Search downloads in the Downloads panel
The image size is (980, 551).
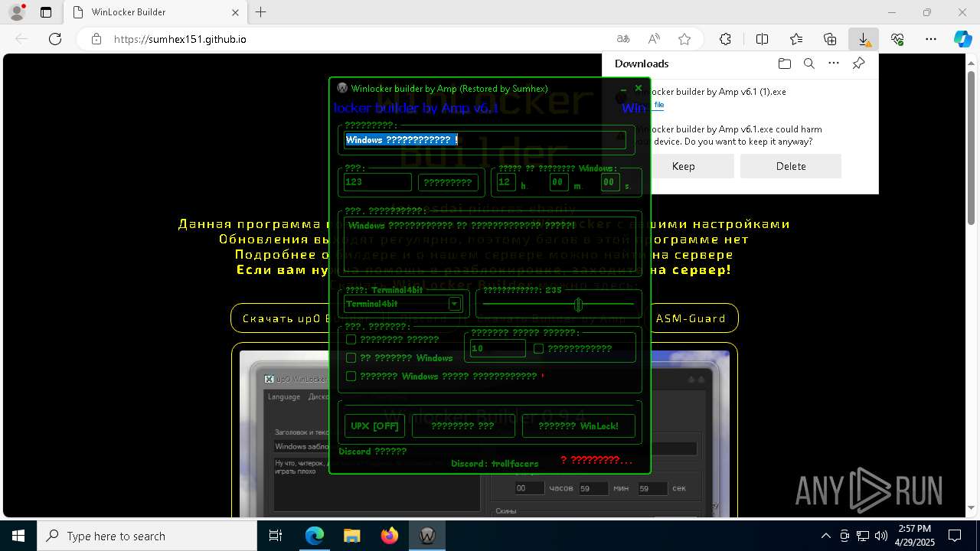(808, 64)
